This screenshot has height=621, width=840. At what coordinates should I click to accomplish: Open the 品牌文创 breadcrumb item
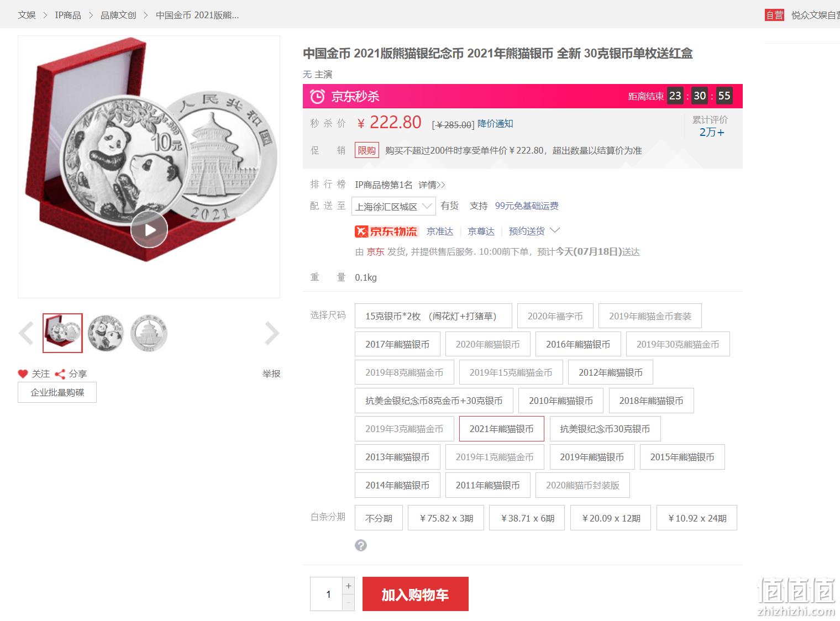[118, 15]
